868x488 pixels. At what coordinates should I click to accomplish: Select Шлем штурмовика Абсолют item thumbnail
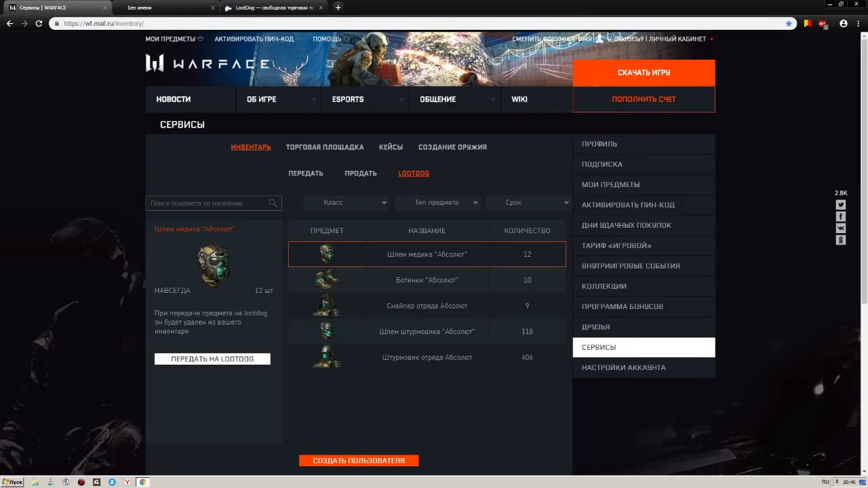click(327, 331)
